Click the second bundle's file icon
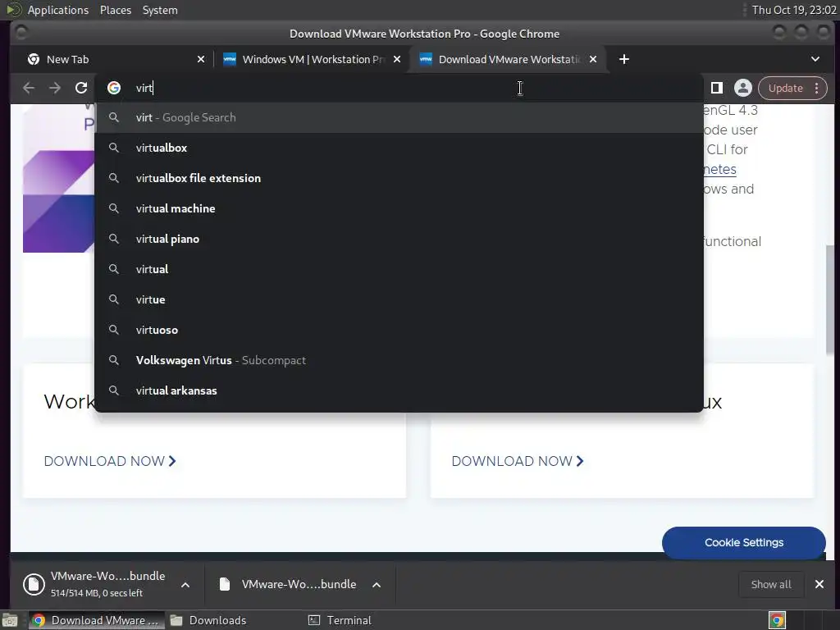840x630 pixels. tap(225, 584)
